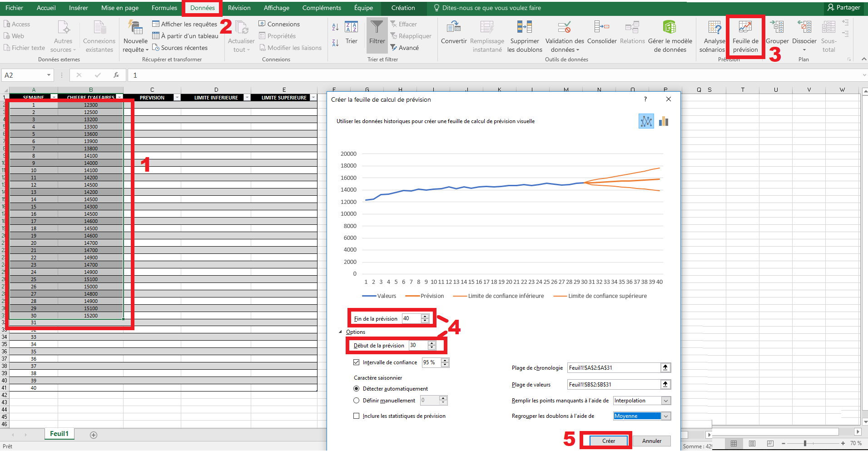Open Interpolation dropdown
Viewport: 868px width, 451px height.
pos(666,401)
